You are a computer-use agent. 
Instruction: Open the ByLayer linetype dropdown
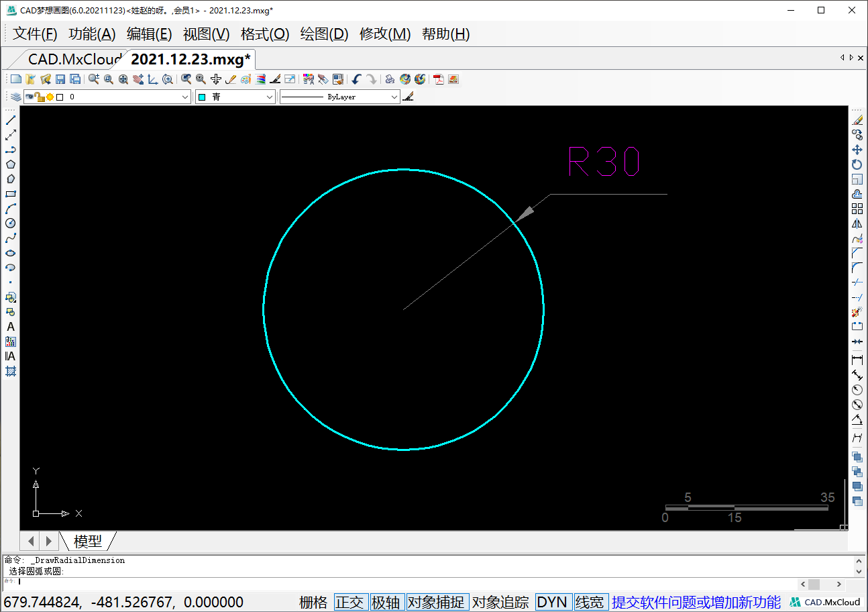coord(394,97)
